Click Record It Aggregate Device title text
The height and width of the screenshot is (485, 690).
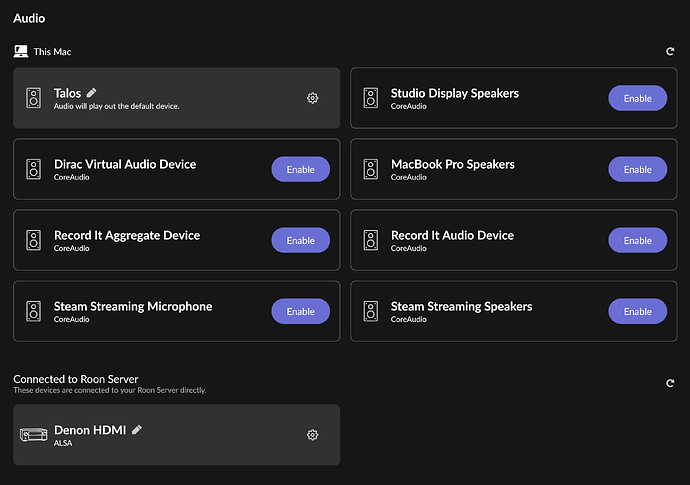(x=127, y=235)
